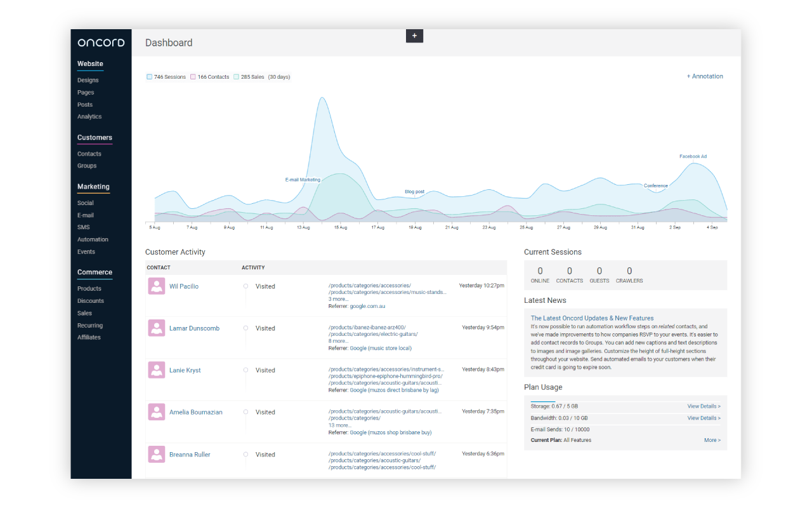Click /products/ibanez-ibanez-arz400/ path for Lamar
This screenshot has height=508, width=812.
tap(367, 328)
